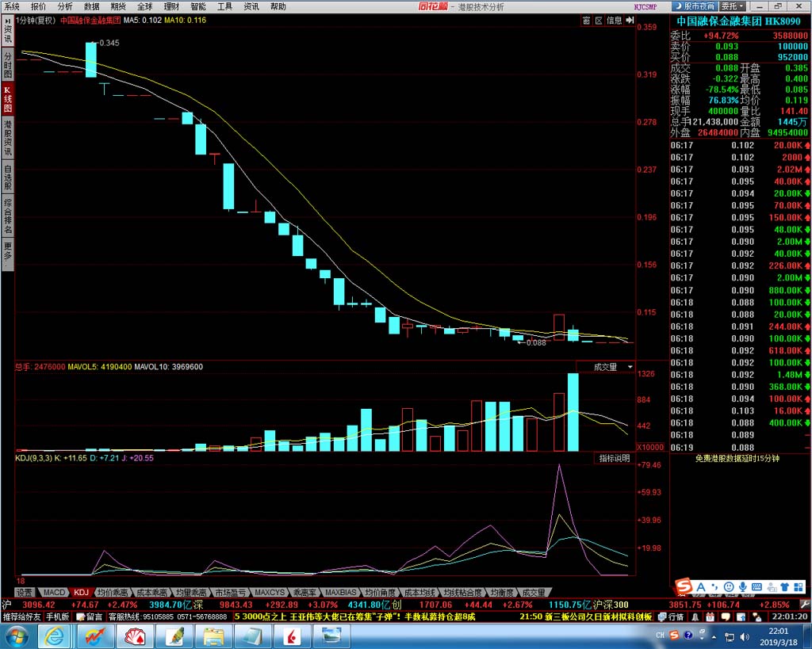Screen dimensions: 812x649
Task: Open the 系统 menu
Action: [x=11, y=6]
